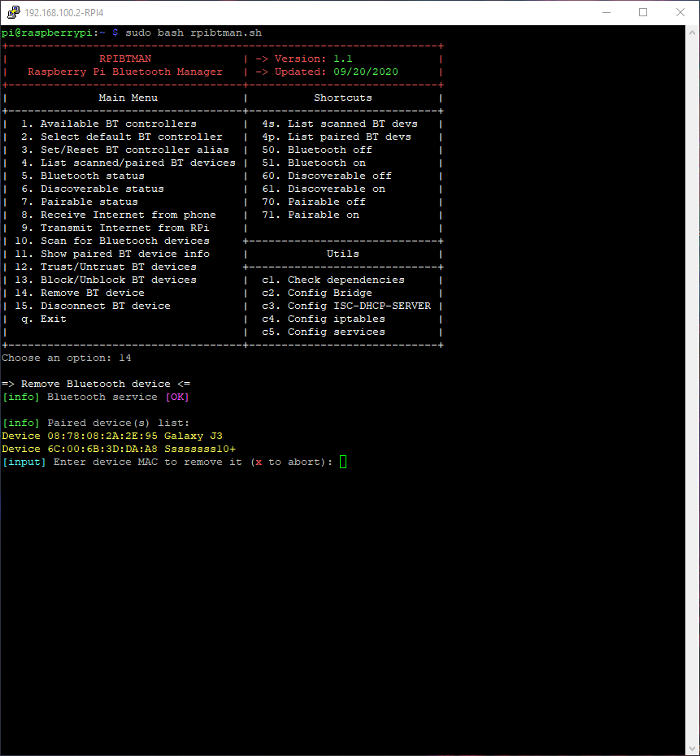Click the 'Version: 1.1' text
The width and height of the screenshot is (700, 756).
[313, 59]
